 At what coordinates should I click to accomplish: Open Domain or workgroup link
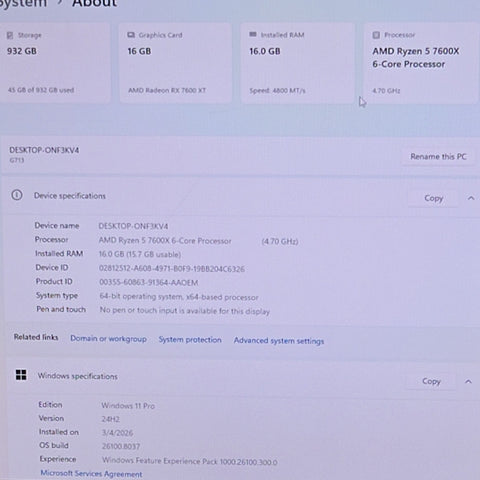pyautogui.click(x=108, y=339)
